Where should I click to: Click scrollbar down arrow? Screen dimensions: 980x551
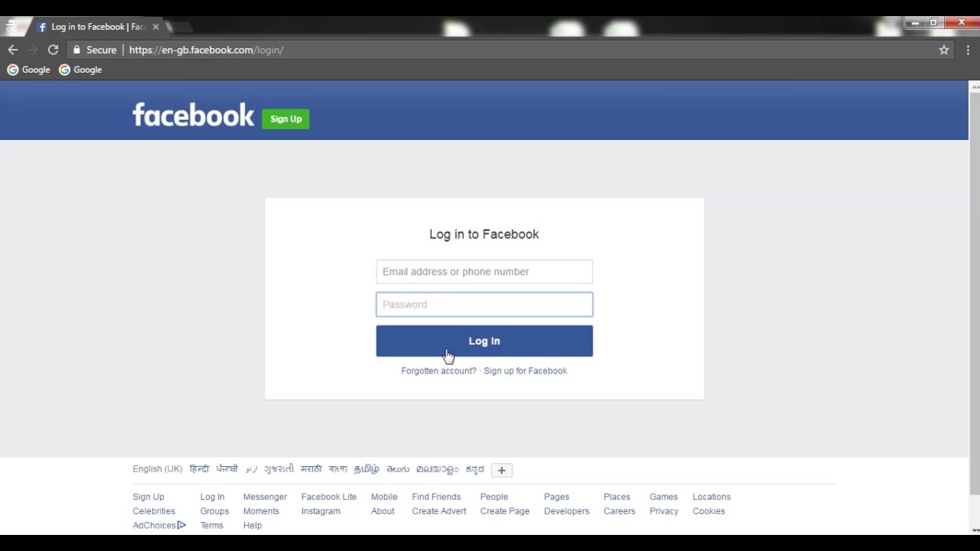click(x=975, y=530)
